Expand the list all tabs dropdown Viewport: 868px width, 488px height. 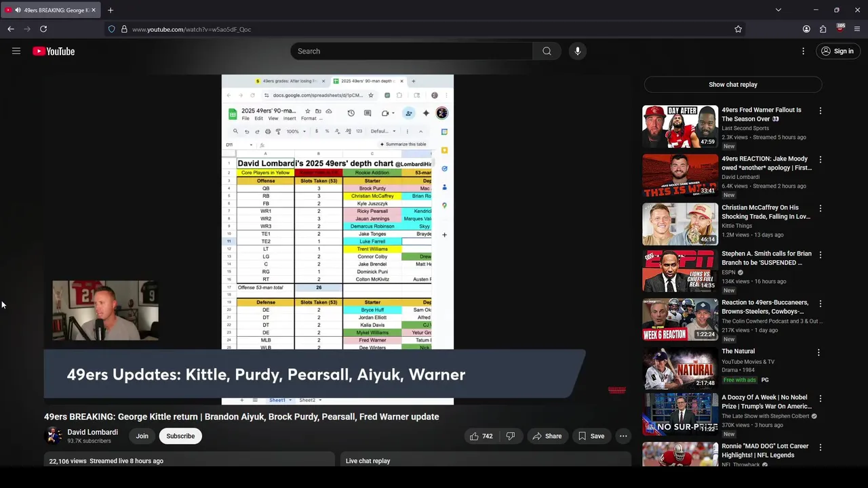[778, 10]
